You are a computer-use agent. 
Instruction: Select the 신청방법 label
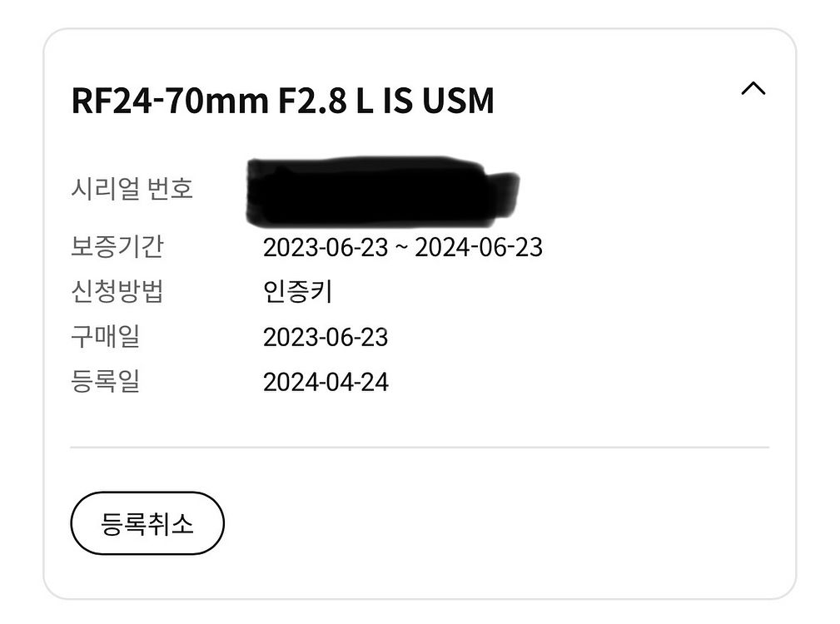click(117, 292)
